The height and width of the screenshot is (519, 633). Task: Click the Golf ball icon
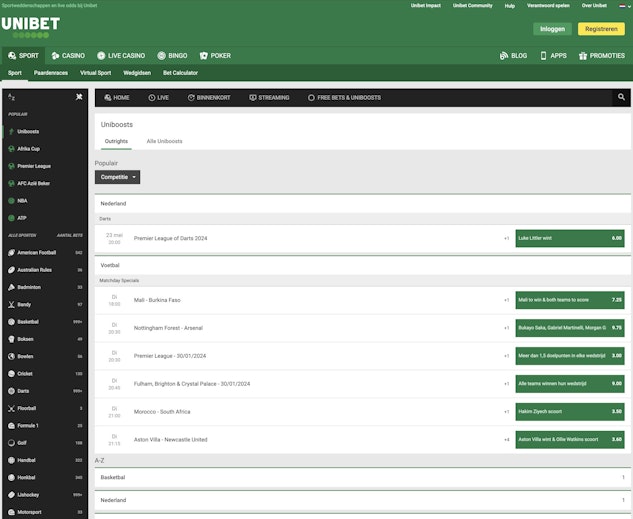(11, 443)
